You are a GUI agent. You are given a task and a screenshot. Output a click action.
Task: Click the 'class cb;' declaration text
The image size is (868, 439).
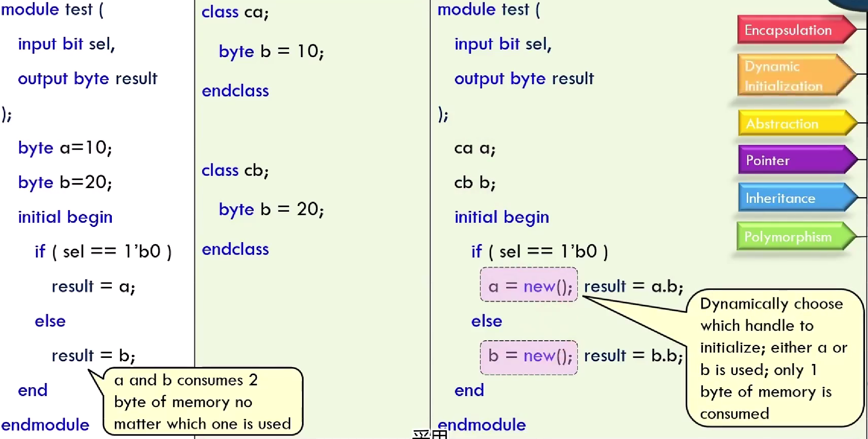pos(235,170)
